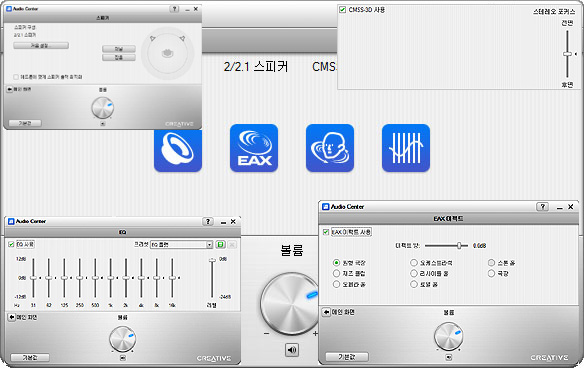The width and height of the screenshot is (584, 368).
Task: Click the Audio Center logo in EAX title bar
Action: 326,207
